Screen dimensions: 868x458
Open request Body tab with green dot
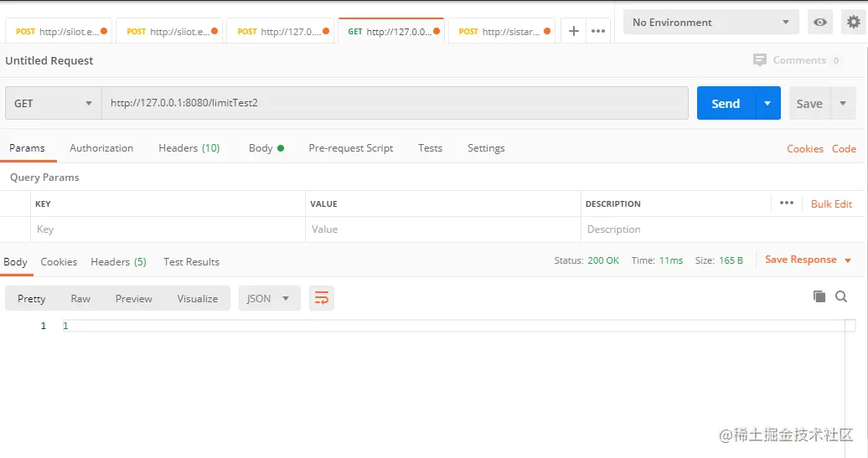click(x=266, y=148)
